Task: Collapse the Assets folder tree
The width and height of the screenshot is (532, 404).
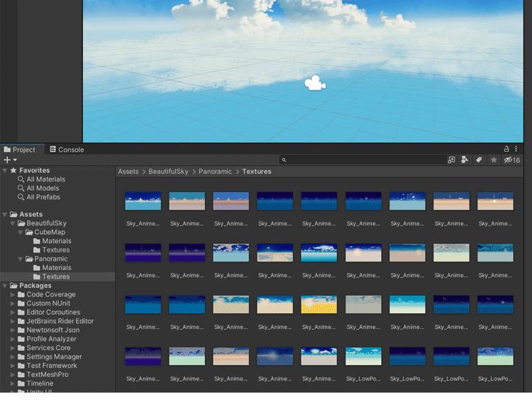Action: pos(5,215)
